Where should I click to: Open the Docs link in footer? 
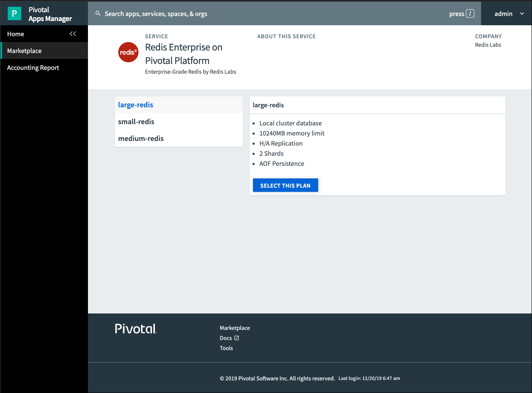[x=226, y=338]
